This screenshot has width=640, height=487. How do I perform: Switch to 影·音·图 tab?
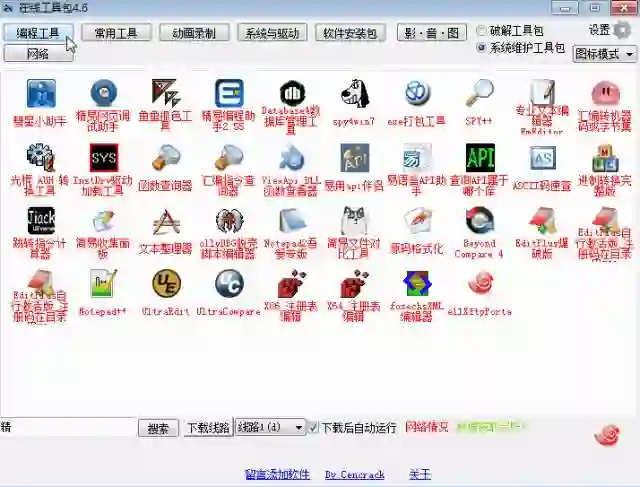tap(431, 33)
